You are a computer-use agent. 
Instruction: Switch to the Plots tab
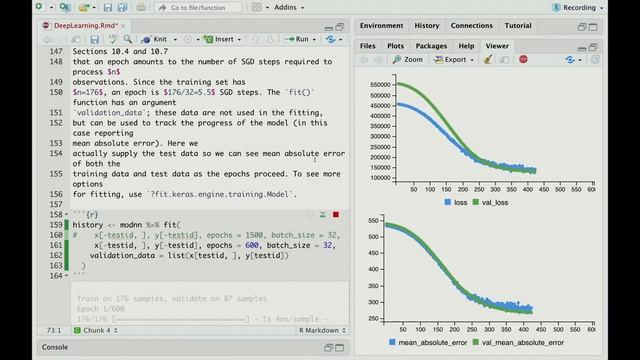395,46
